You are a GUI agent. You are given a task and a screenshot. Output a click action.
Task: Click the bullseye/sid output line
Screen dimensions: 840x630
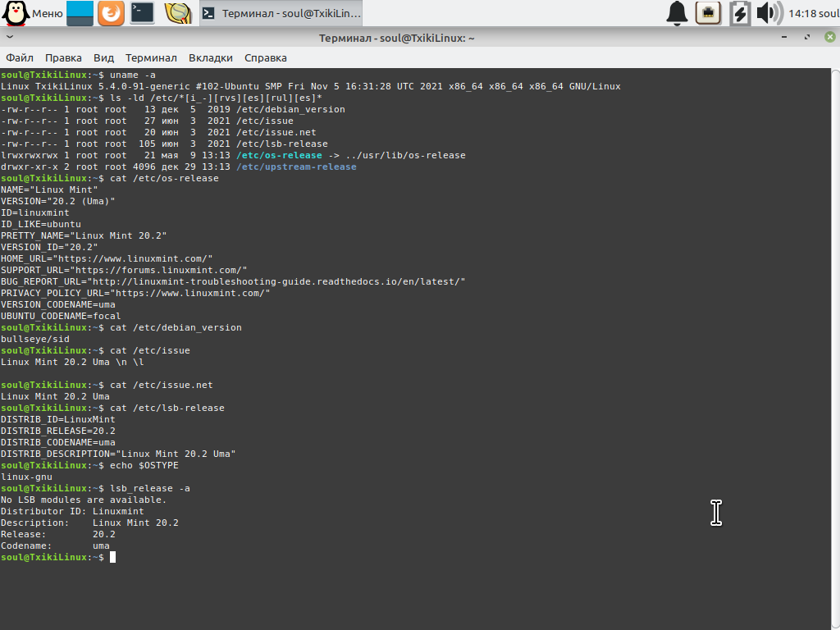(x=34, y=339)
